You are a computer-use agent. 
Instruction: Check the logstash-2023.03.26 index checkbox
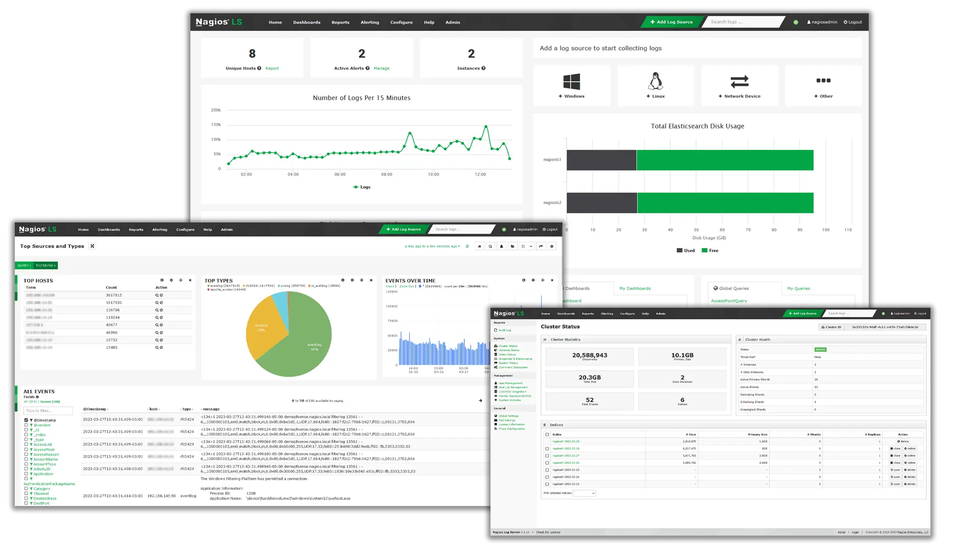[547, 463]
